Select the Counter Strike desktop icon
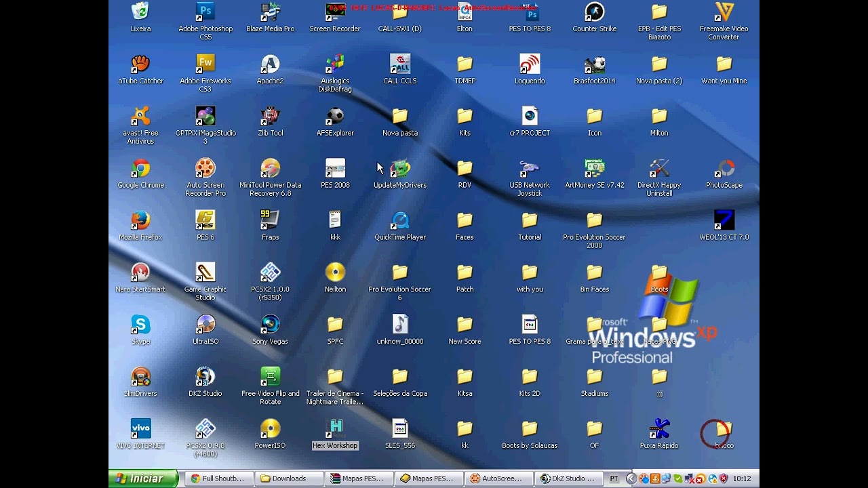 (x=594, y=12)
